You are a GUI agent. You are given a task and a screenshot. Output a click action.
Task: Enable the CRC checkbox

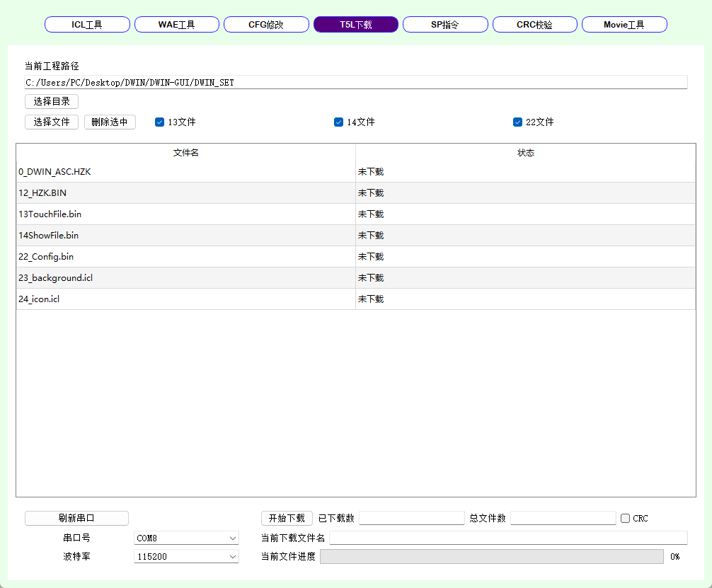[x=626, y=519]
